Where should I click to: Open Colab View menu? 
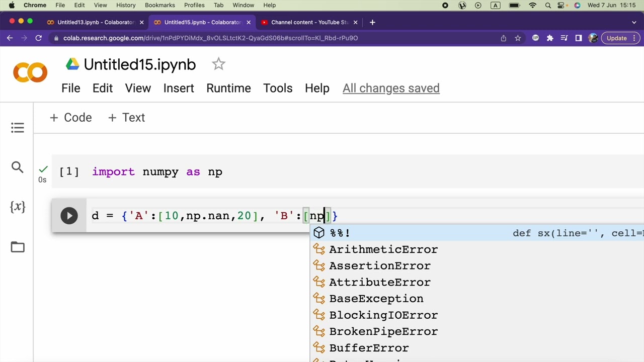coord(138,88)
